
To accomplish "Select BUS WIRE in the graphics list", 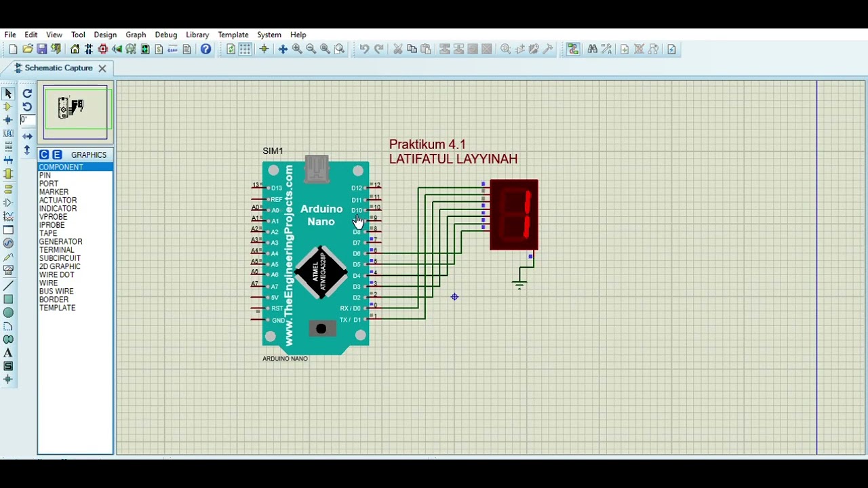I will [56, 291].
